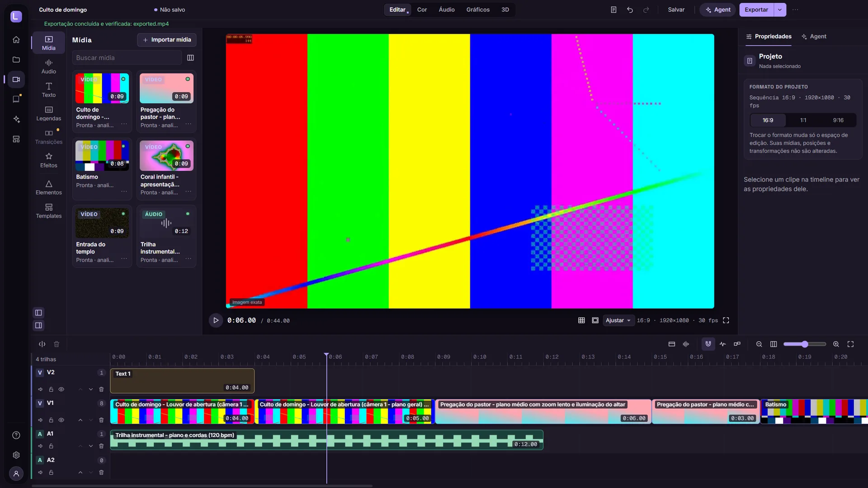This screenshot has width=868, height=488.
Task: Click the Agent button in top bar
Action: coord(717,9)
